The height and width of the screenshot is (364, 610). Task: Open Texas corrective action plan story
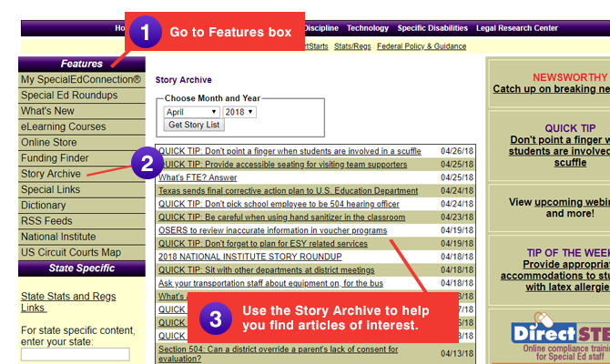coord(288,191)
